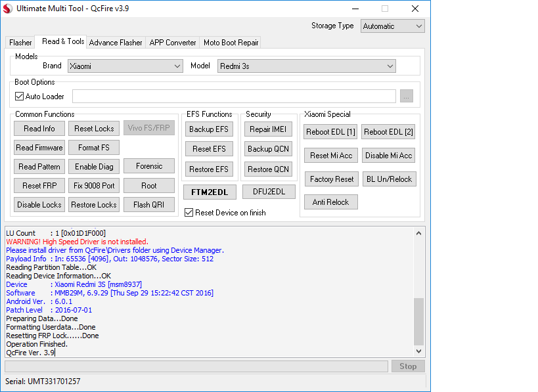Select the Moto Boot Repair tab
The width and height of the screenshot is (538, 392).
pyautogui.click(x=231, y=43)
